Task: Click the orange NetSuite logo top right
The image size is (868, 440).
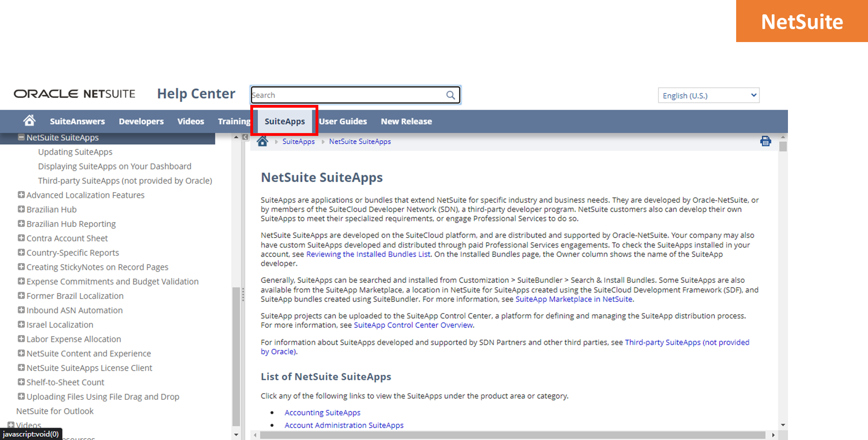Action: [801, 21]
